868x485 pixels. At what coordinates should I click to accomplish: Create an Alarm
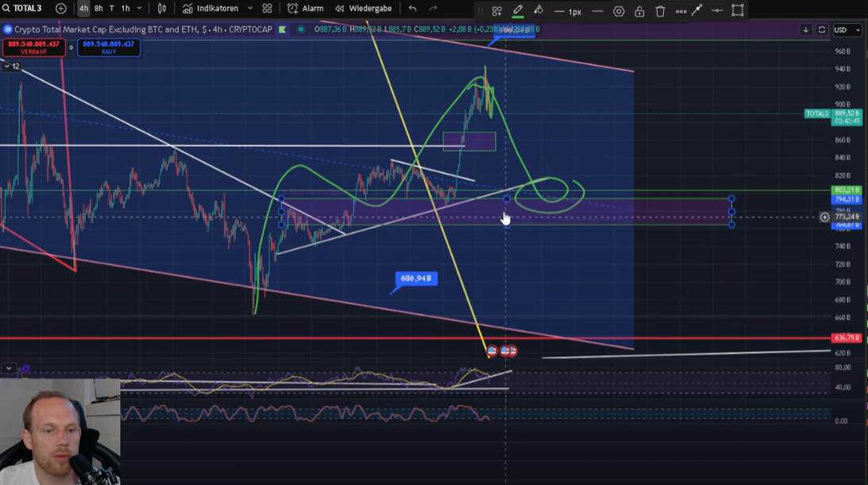click(x=306, y=8)
